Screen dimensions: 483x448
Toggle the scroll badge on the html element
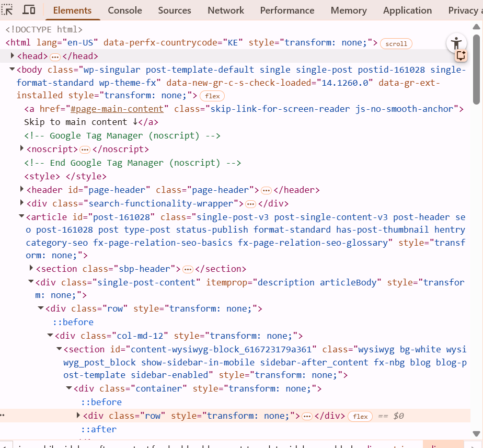point(396,43)
